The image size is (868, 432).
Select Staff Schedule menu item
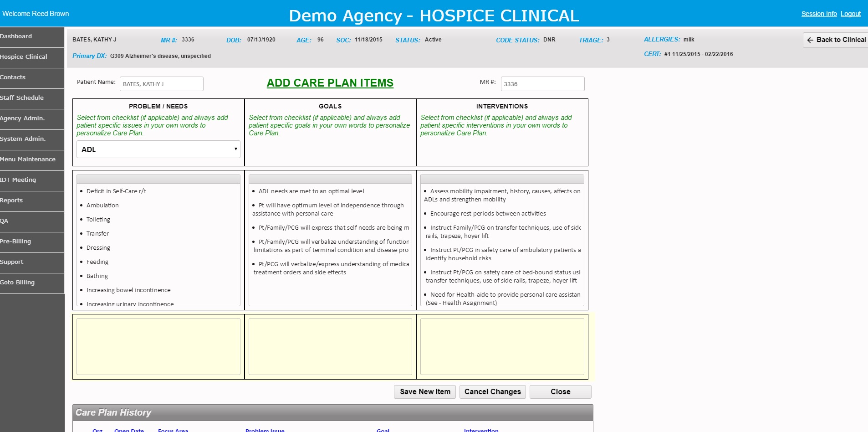point(32,98)
